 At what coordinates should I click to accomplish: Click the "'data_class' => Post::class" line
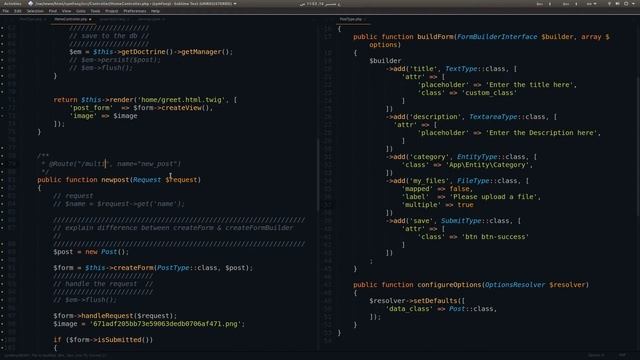click(441, 309)
